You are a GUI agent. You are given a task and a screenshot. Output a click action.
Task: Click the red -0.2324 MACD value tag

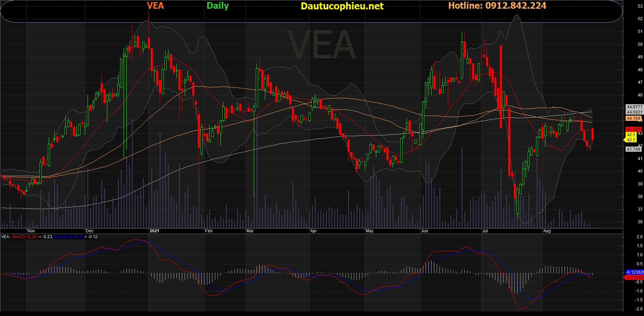(634, 277)
